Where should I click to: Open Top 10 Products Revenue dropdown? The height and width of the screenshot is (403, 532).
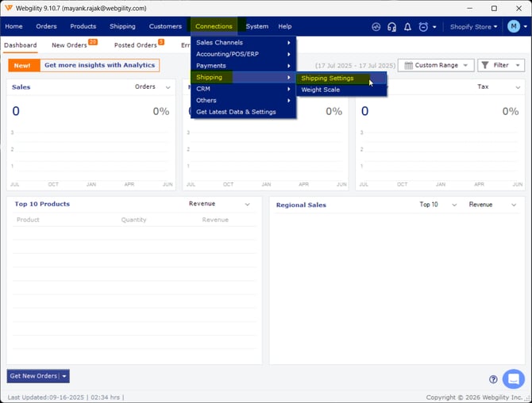(x=219, y=204)
